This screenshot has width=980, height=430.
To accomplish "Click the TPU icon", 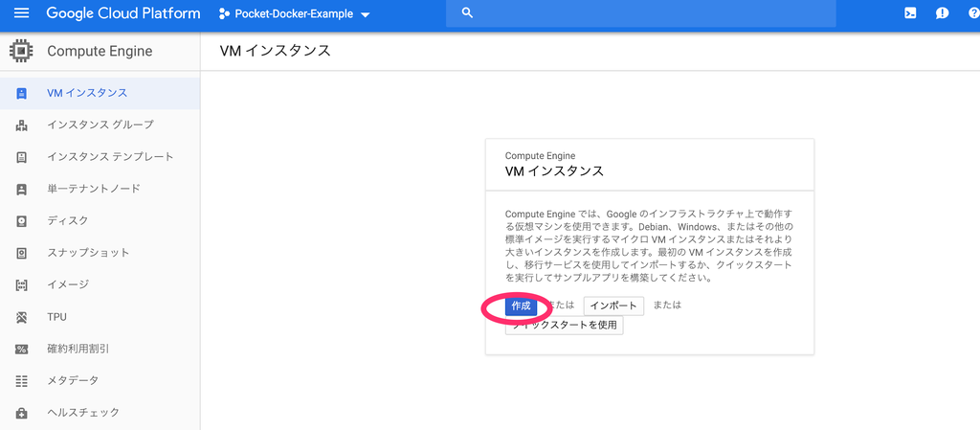I will 21,318.
